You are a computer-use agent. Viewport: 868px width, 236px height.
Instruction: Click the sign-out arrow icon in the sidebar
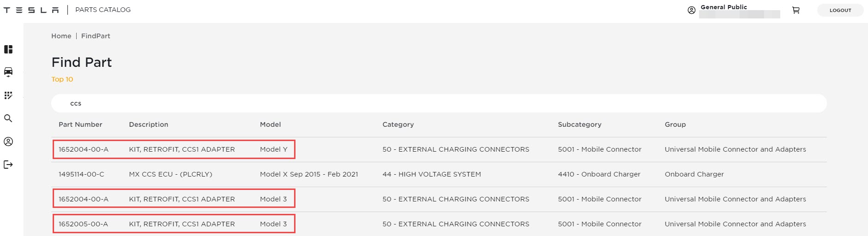tap(8, 165)
